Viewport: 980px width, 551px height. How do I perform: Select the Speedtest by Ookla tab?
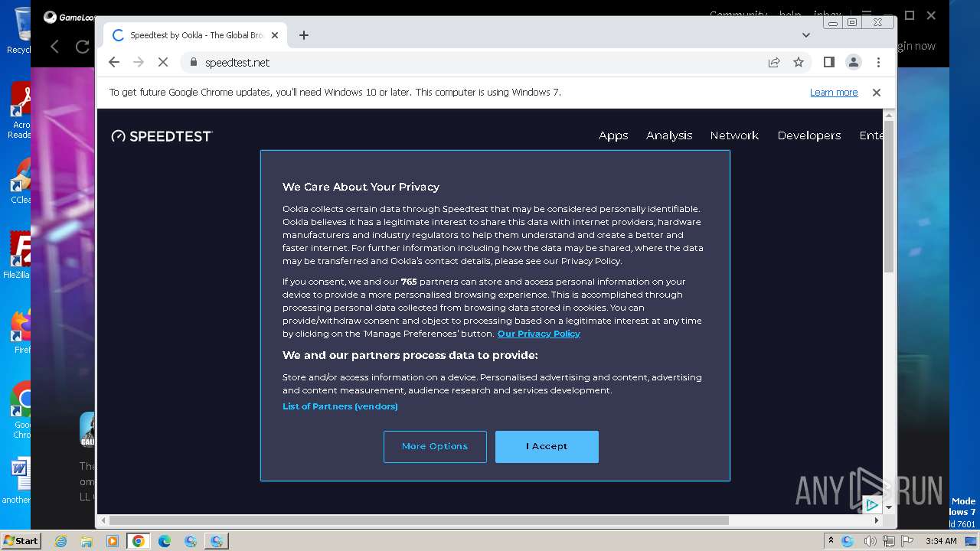[x=195, y=35]
